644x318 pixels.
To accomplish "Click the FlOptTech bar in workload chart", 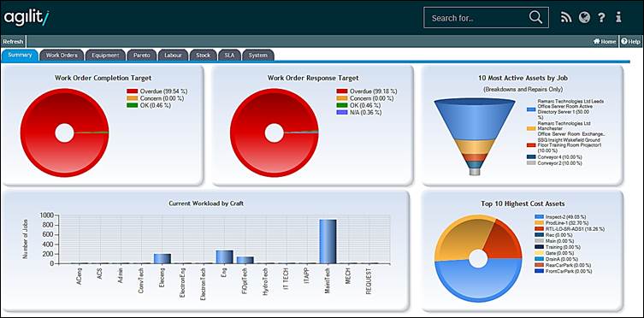I will [245, 260].
